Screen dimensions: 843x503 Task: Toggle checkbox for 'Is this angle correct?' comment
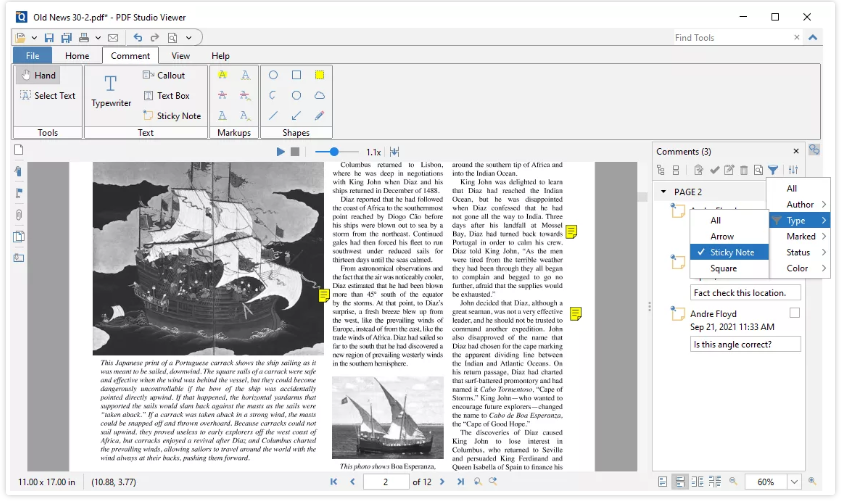click(x=795, y=313)
